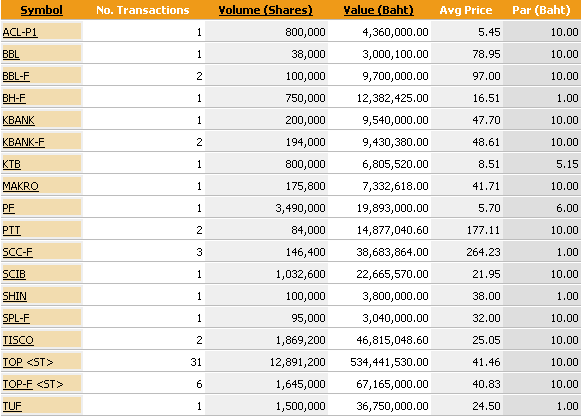
Task: Open the SHIN symbol link
Action: [x=15, y=296]
